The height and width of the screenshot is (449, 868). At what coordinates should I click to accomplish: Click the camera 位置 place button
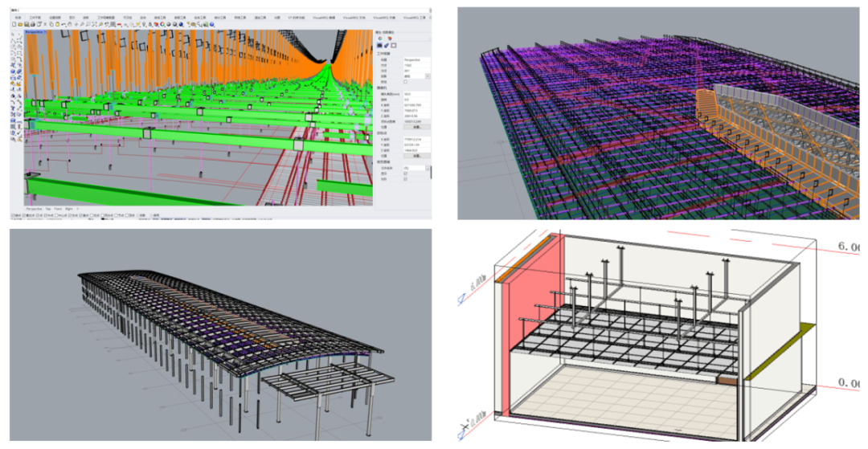point(416,126)
